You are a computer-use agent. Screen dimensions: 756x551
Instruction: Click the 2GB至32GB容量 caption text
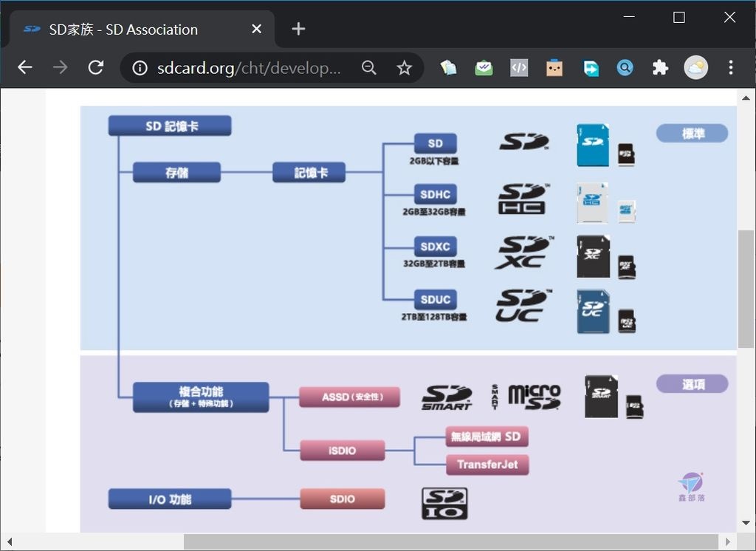pos(434,212)
